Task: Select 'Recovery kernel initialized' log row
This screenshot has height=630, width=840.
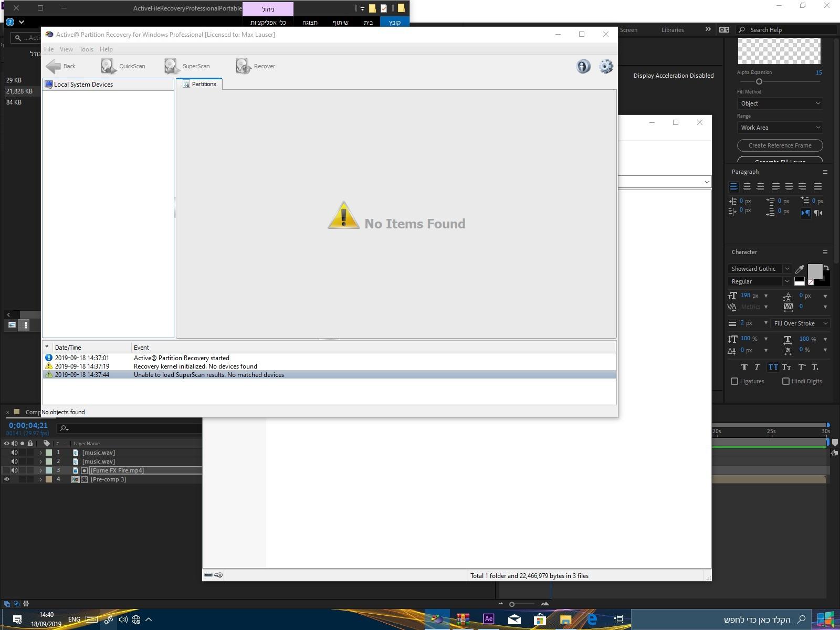Action: [329, 366]
